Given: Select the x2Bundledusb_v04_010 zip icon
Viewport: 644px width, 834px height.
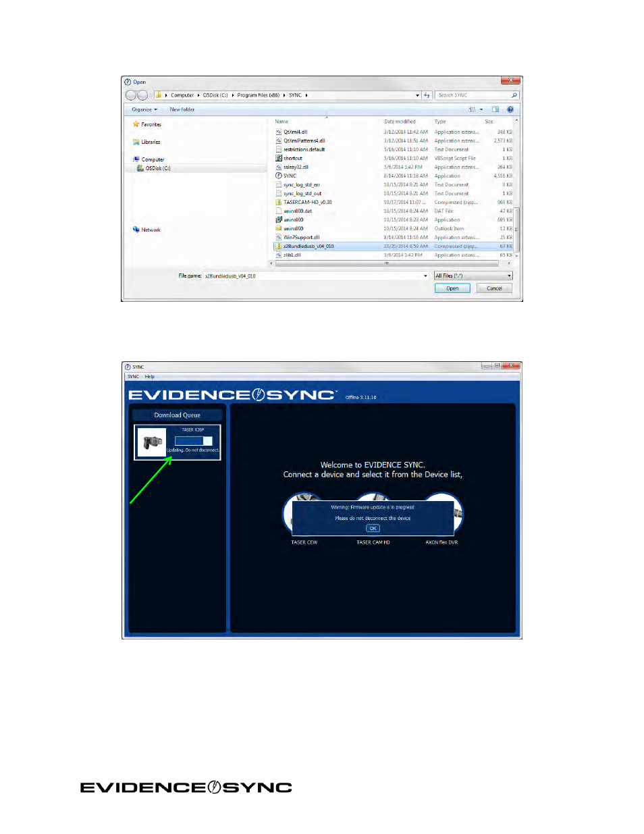Looking at the screenshot, I should (278, 246).
